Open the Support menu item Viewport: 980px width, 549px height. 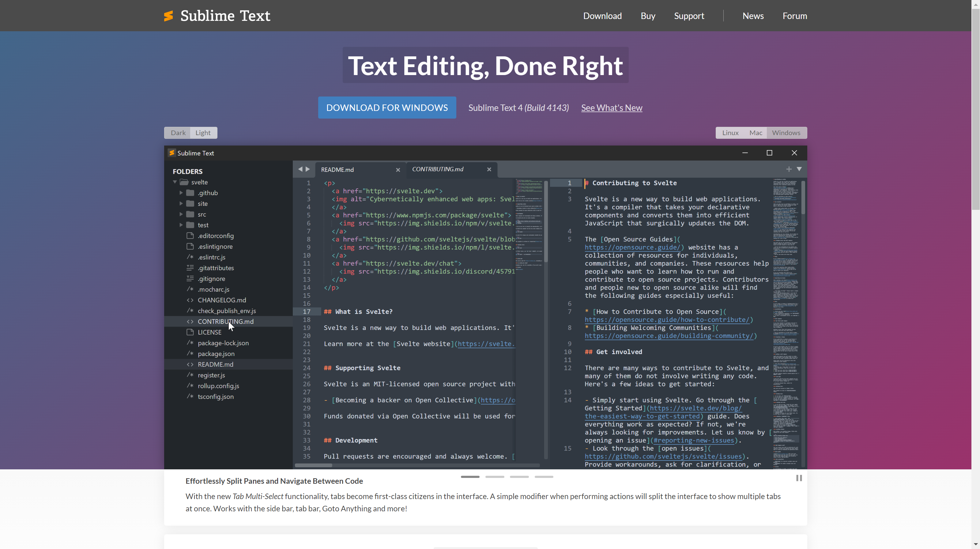(689, 16)
